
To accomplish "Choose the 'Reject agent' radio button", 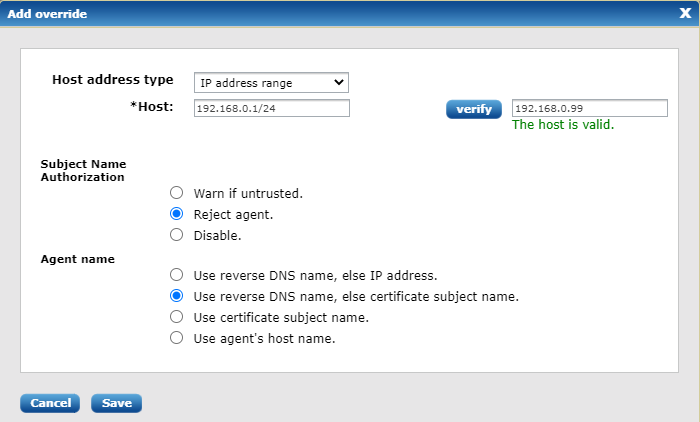I will click(x=177, y=214).
